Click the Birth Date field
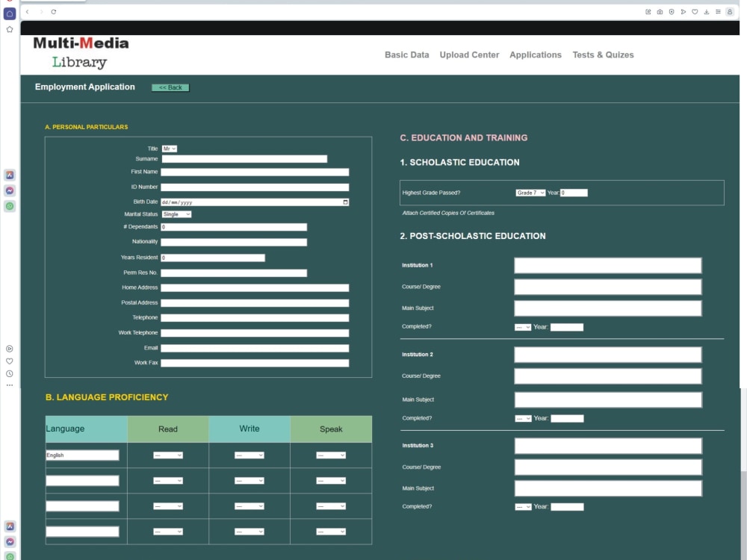The width and height of the screenshot is (747, 560). 255,202
